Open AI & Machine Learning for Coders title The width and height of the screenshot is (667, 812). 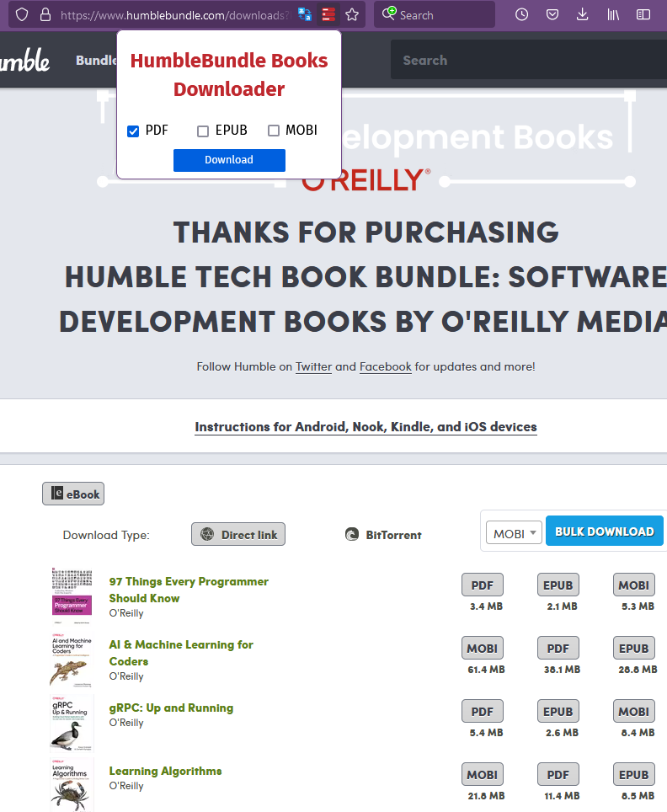[181, 653]
